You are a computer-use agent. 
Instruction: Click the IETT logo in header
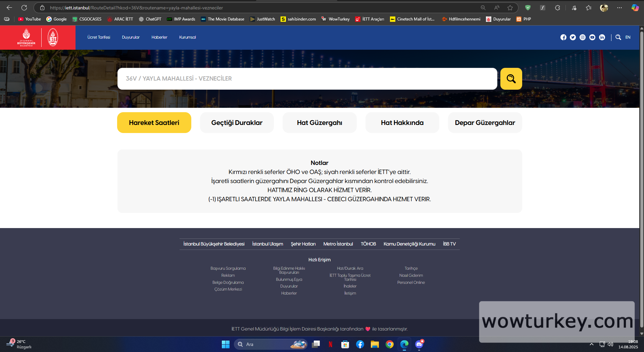coord(53,37)
